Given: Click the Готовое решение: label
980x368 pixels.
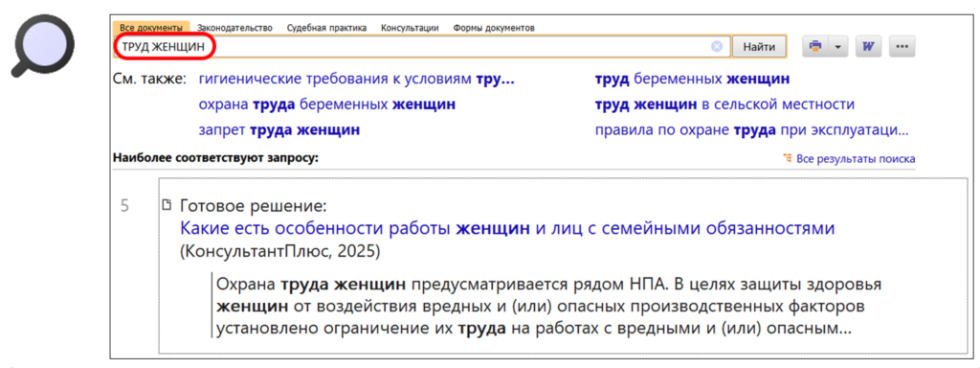Looking at the screenshot, I should [253, 206].
